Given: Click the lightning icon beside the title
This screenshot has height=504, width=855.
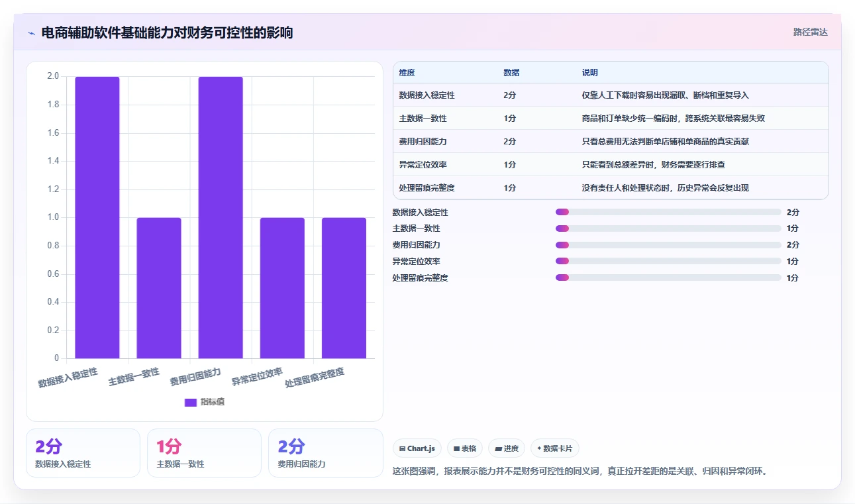Looking at the screenshot, I should point(32,33).
